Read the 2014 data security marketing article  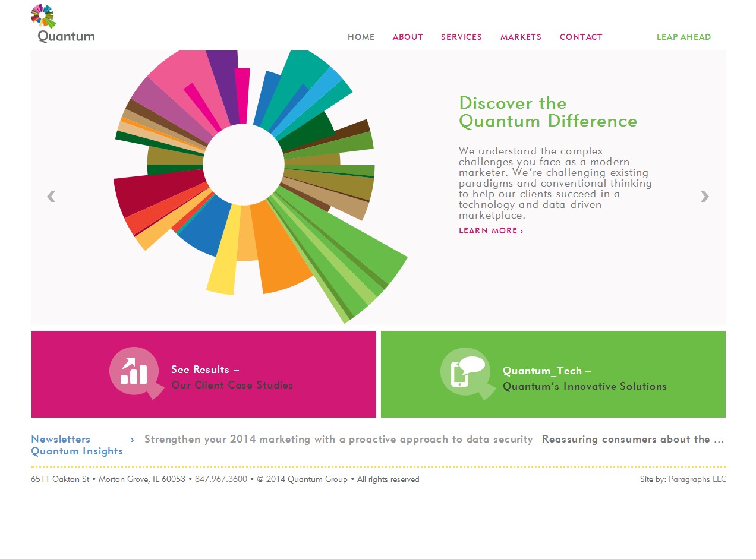pyautogui.click(x=338, y=440)
